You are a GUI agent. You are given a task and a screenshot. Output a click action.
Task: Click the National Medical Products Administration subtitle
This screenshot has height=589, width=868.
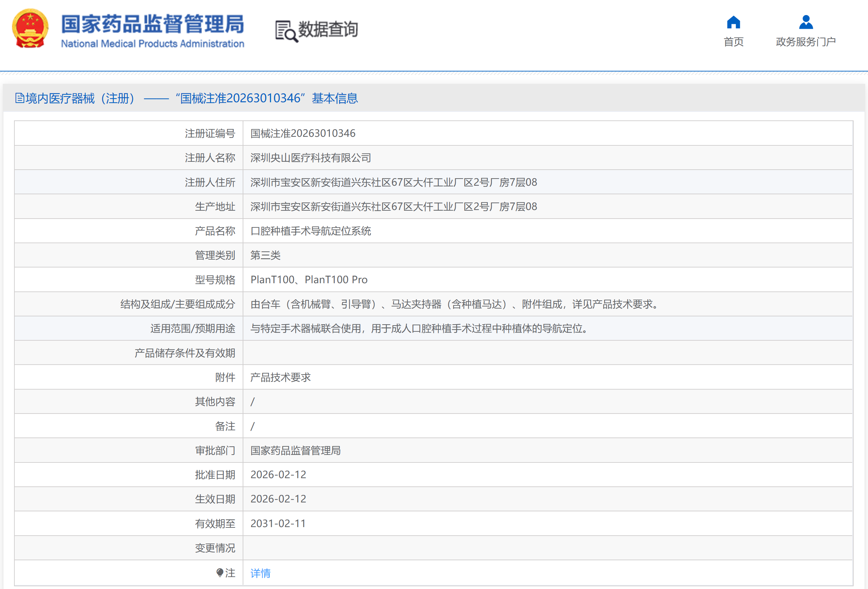point(152,44)
